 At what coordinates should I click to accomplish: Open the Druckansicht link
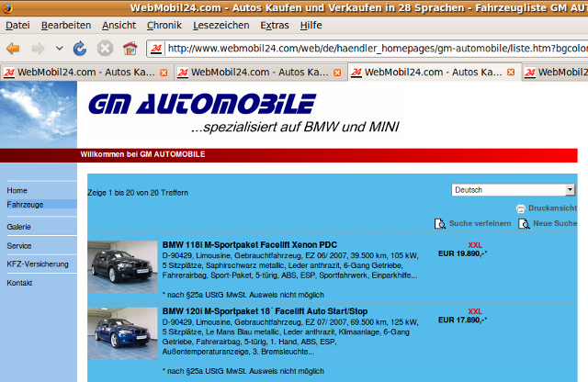click(552, 208)
